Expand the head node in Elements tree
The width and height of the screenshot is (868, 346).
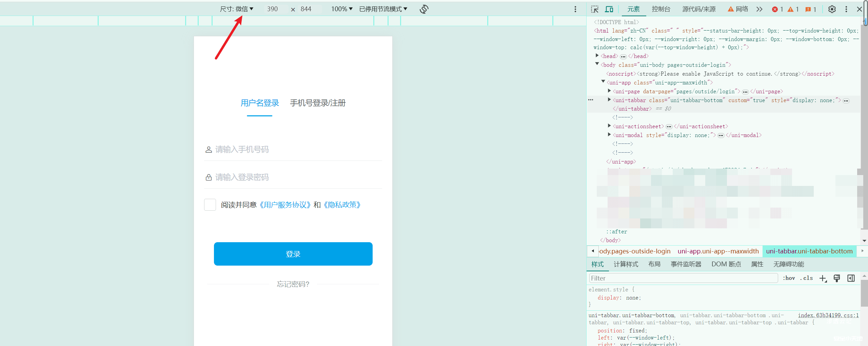pyautogui.click(x=598, y=56)
